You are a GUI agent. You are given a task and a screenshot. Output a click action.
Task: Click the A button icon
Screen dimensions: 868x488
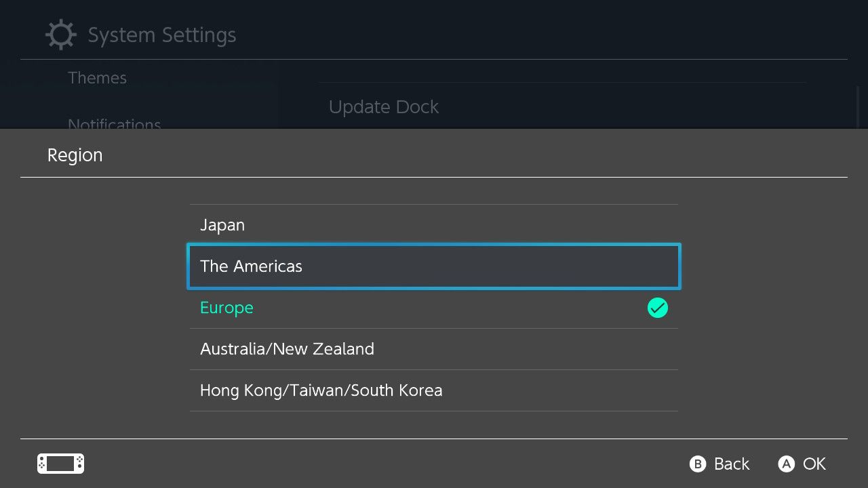[x=786, y=464]
